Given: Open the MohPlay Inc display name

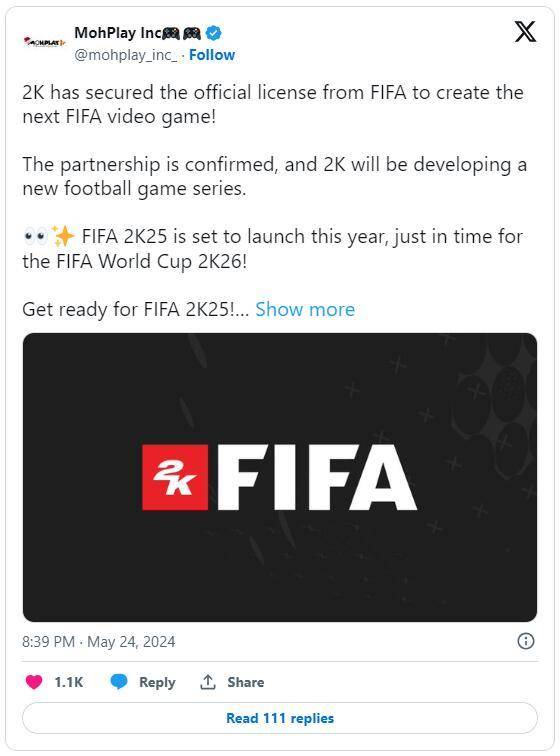Looking at the screenshot, I should (118, 33).
